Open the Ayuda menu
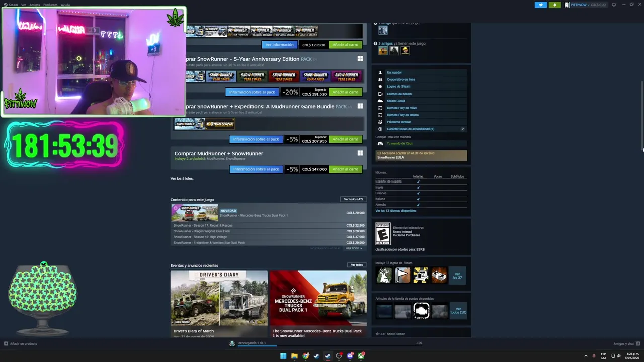Image resolution: width=644 pixels, height=362 pixels. [x=65, y=5]
